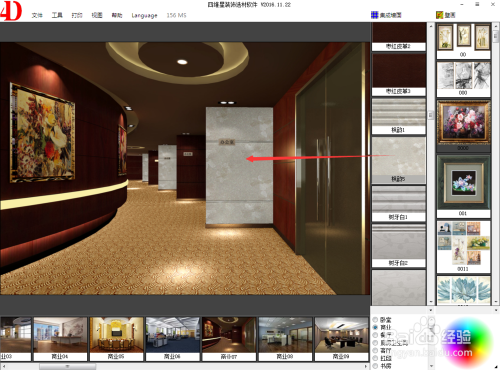This screenshot has width=500, height=370.
Task: Click scene strip right scroll arrow
Action: point(366,366)
